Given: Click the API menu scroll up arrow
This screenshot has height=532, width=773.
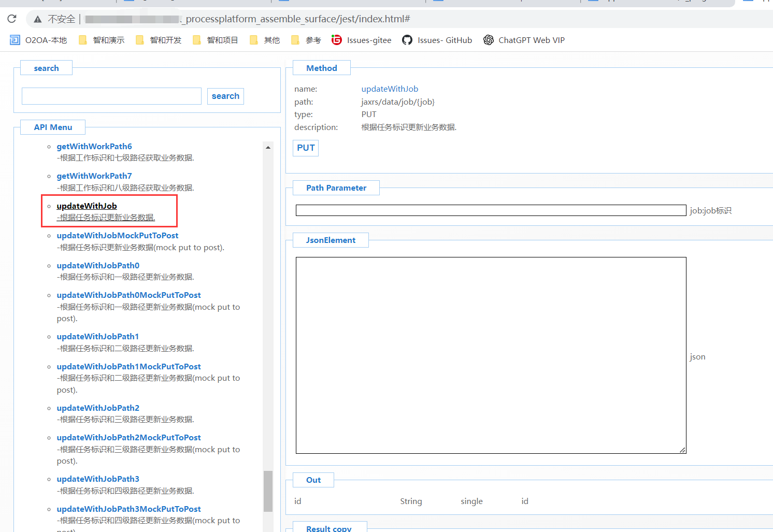Looking at the screenshot, I should point(268,148).
